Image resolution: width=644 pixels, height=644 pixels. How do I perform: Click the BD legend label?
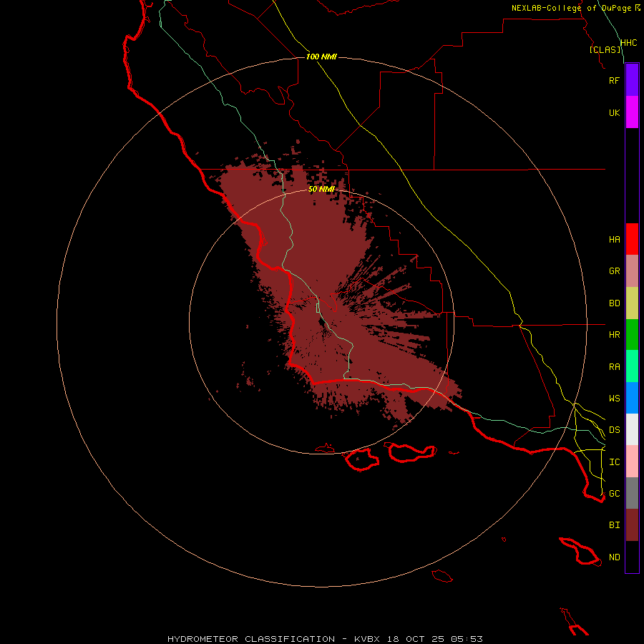coord(614,303)
